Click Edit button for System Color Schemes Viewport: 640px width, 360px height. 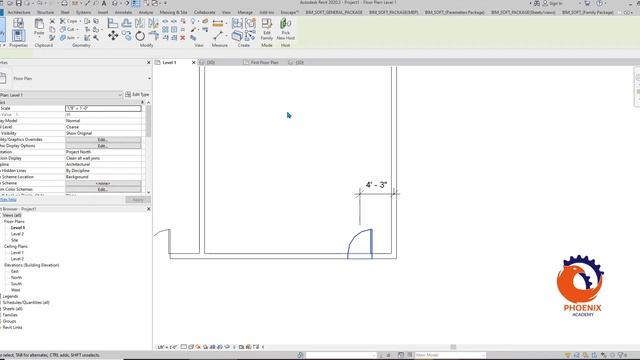coord(103,189)
